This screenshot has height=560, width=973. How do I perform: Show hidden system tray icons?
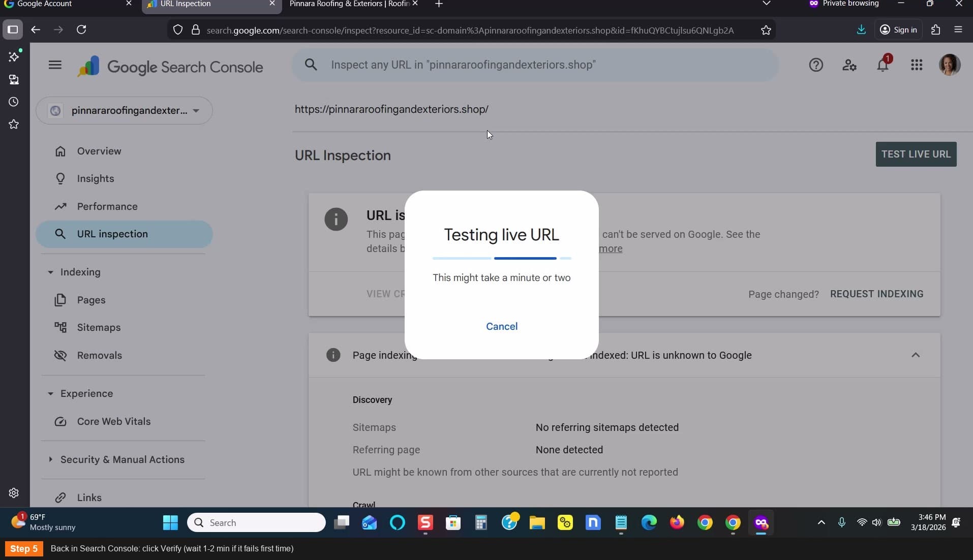click(821, 522)
